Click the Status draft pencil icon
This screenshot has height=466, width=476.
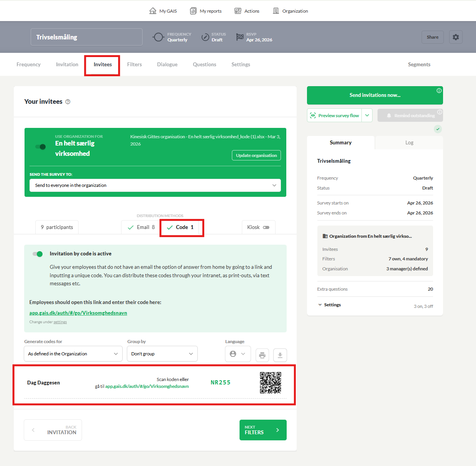205,37
